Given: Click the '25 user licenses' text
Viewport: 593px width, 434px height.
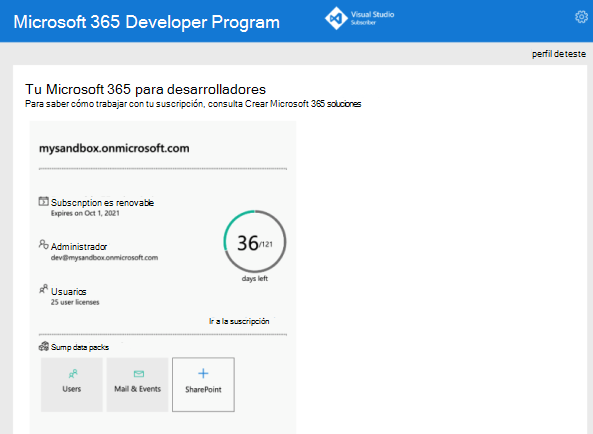Looking at the screenshot, I should 75,302.
